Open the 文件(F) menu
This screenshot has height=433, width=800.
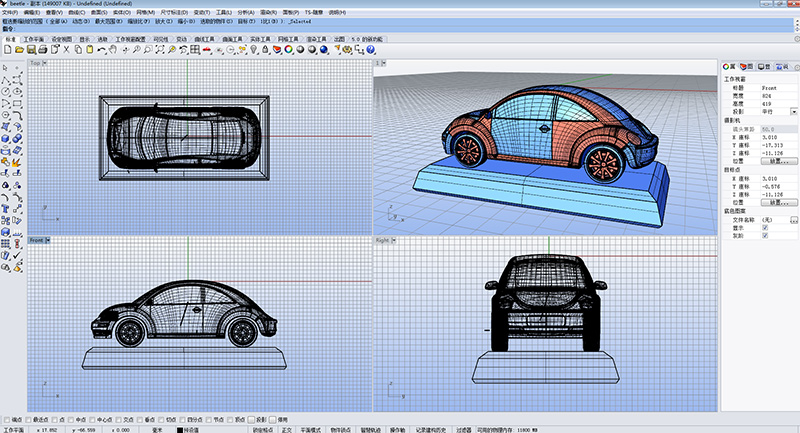pyautogui.click(x=10, y=12)
